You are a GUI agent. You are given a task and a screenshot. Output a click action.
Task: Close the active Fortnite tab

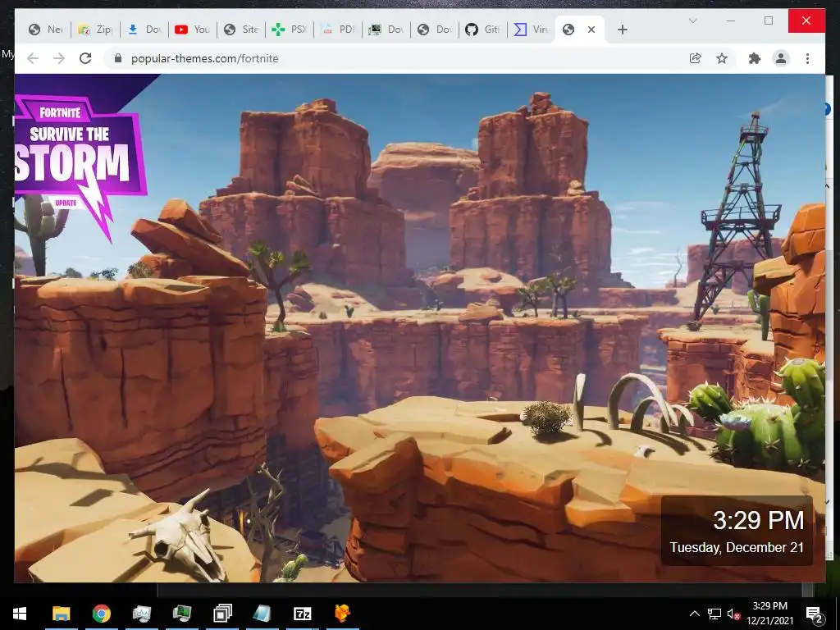tap(591, 30)
